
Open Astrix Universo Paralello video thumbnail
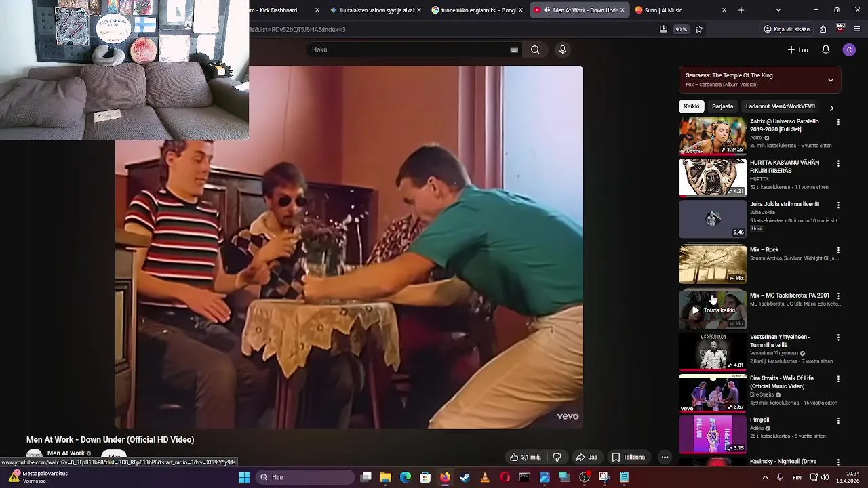pos(713,136)
